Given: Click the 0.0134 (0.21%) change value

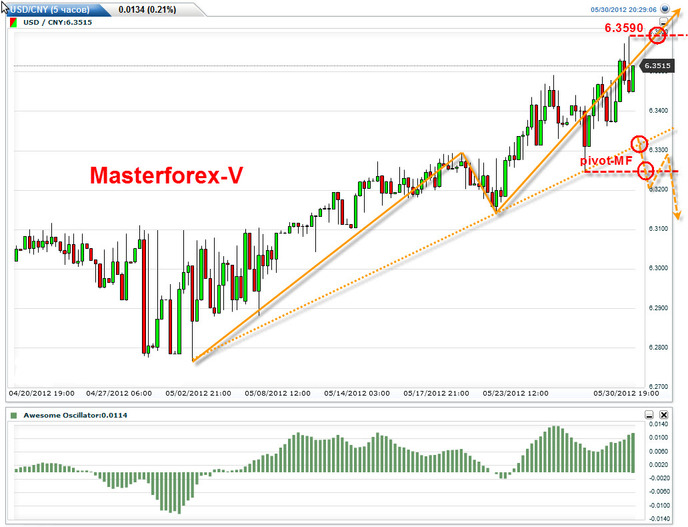Looking at the screenshot, I should (x=147, y=9).
